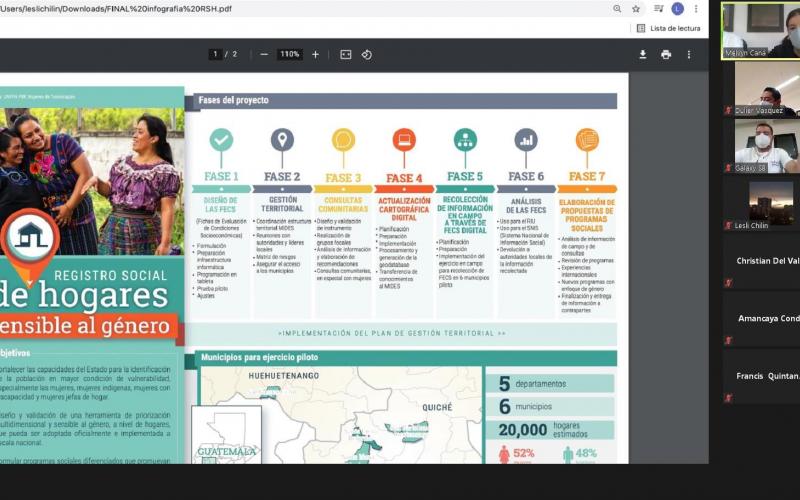Click the PDF page number field
This screenshot has width=800, height=500.
(x=215, y=54)
